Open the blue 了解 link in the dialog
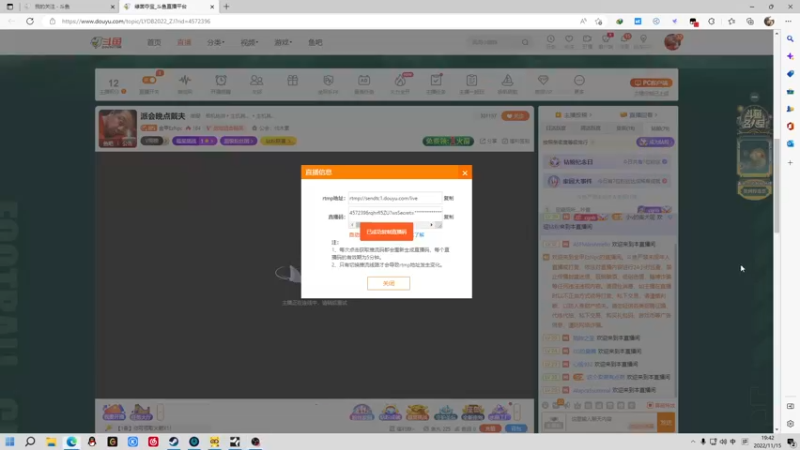The image size is (800, 450). click(x=419, y=235)
